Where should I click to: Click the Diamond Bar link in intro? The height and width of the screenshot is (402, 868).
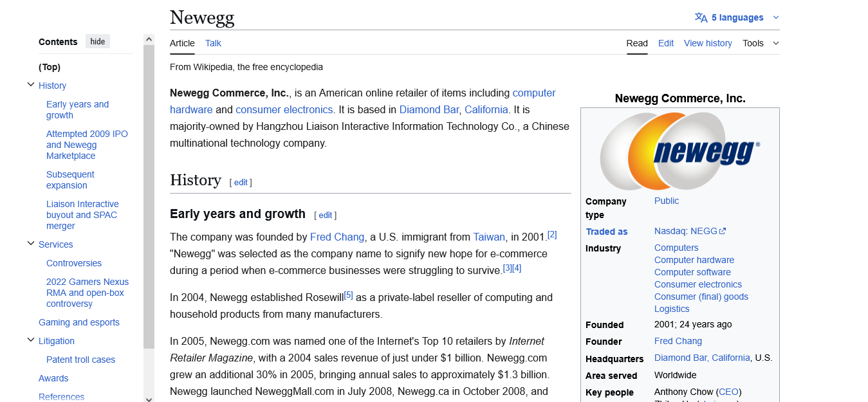coord(429,109)
